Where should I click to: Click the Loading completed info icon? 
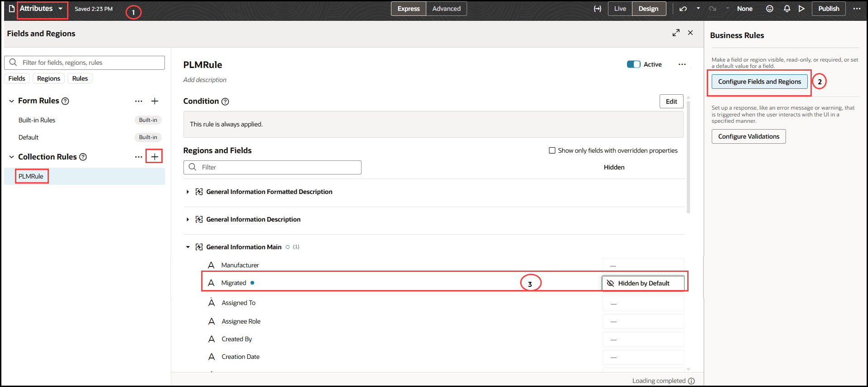(691, 381)
